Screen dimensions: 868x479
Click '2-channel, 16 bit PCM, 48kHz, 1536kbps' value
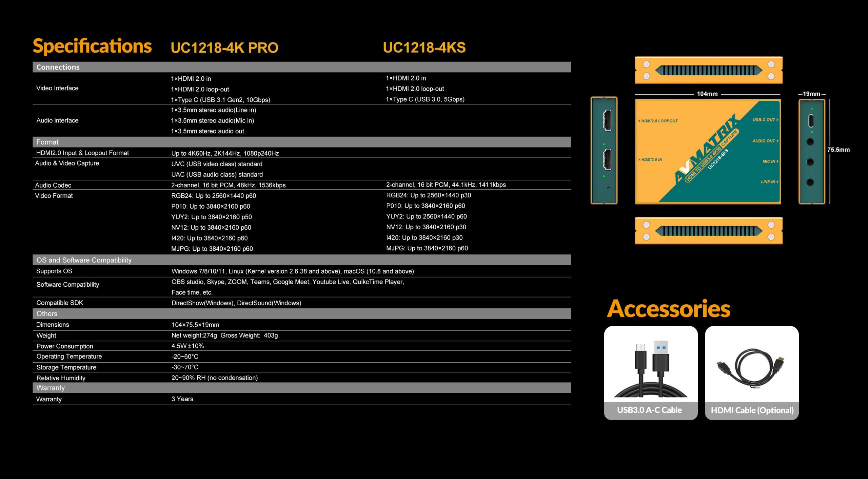(x=228, y=185)
